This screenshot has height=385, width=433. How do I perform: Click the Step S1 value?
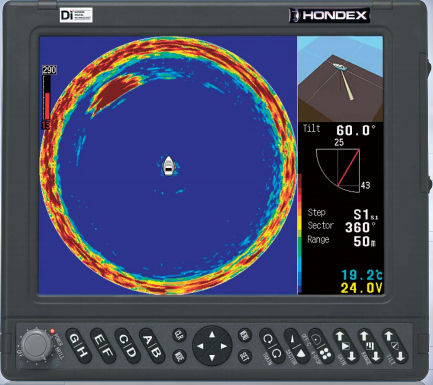[x=365, y=214]
